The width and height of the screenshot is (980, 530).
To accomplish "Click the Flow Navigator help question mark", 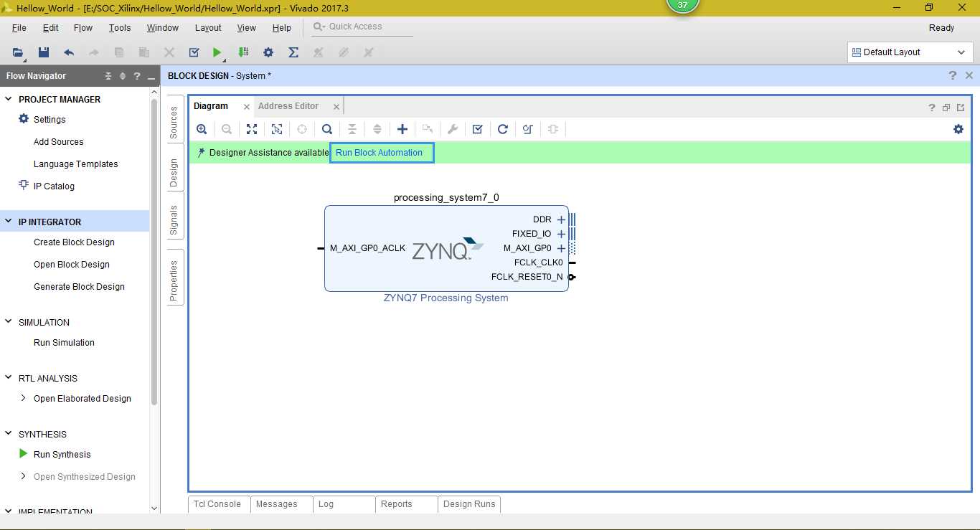I will (137, 76).
